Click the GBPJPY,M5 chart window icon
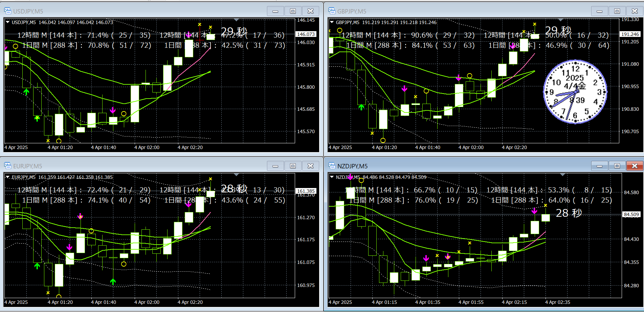 point(332,11)
